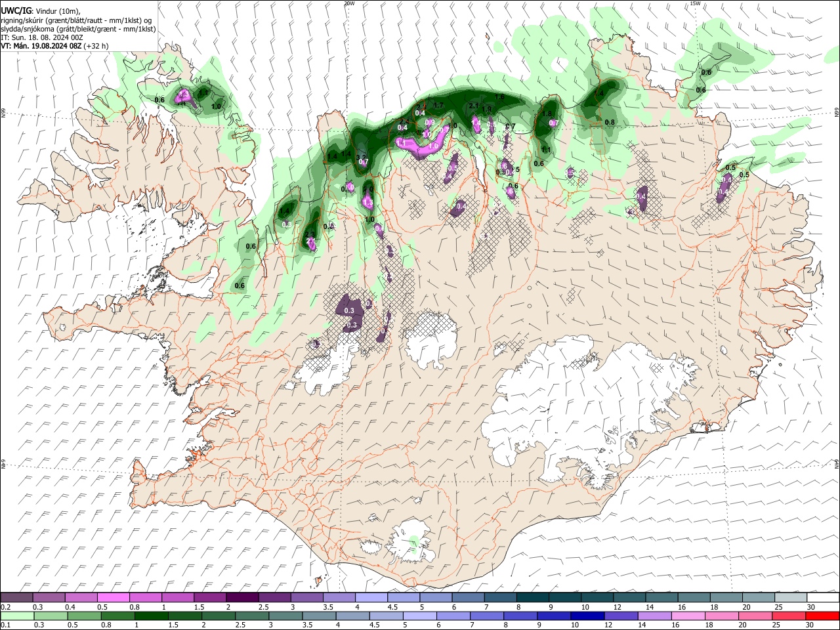Click the '20W' longitude label
The image size is (840, 630).
349,3
